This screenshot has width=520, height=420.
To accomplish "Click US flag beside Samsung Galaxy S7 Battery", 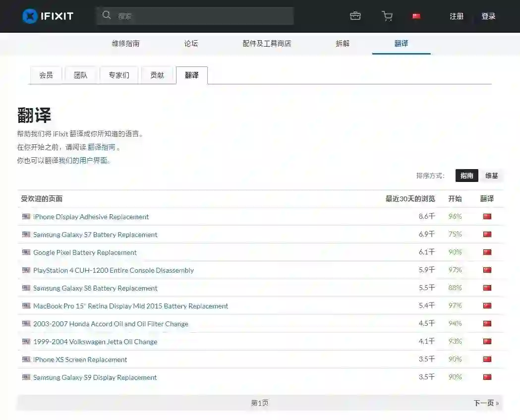I will click(26, 235).
